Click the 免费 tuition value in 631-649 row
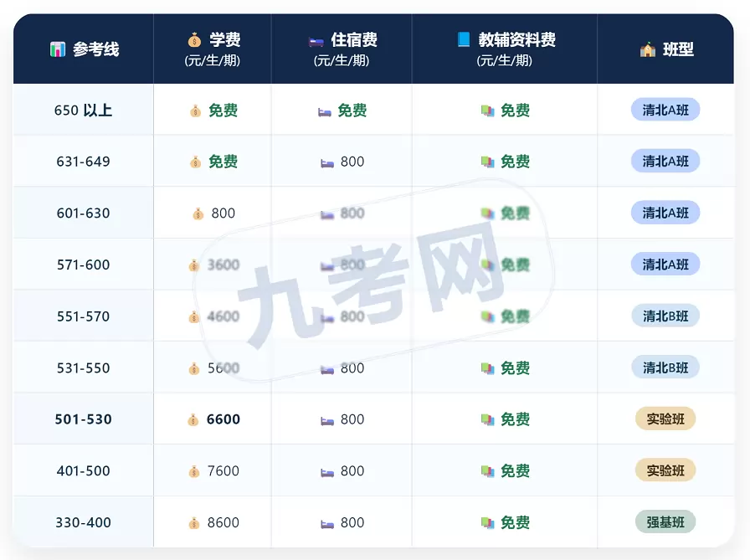The width and height of the screenshot is (750, 560). 223,162
